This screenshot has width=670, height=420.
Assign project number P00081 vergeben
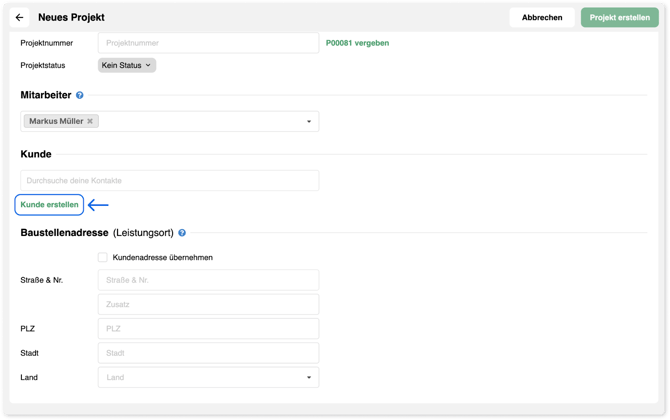pyautogui.click(x=357, y=43)
